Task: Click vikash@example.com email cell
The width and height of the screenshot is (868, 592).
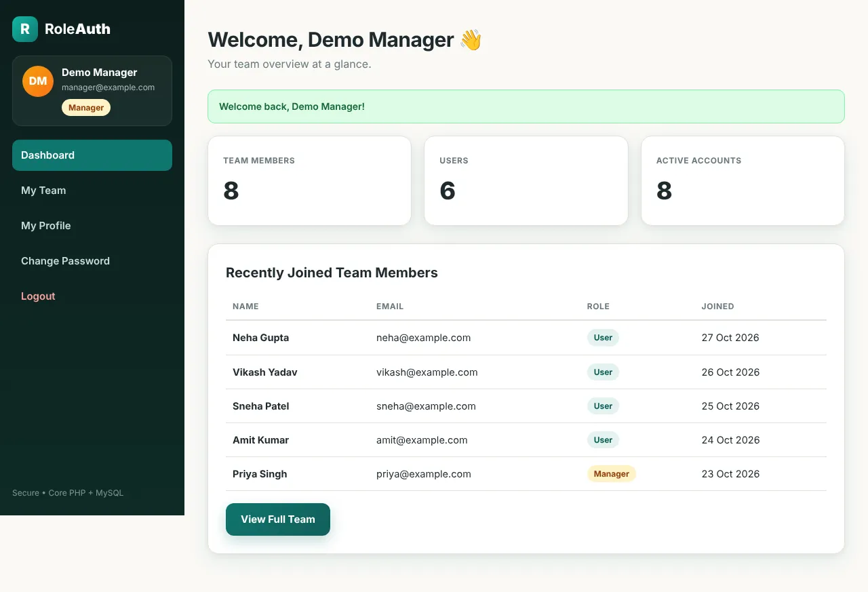Action: [x=427, y=372]
